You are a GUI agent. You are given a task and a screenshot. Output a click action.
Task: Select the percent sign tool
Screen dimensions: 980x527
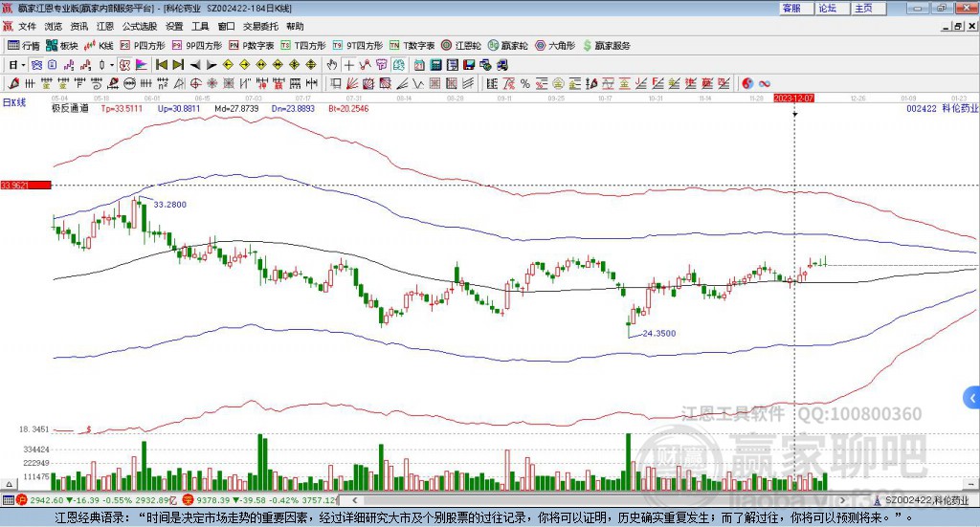[x=525, y=83]
